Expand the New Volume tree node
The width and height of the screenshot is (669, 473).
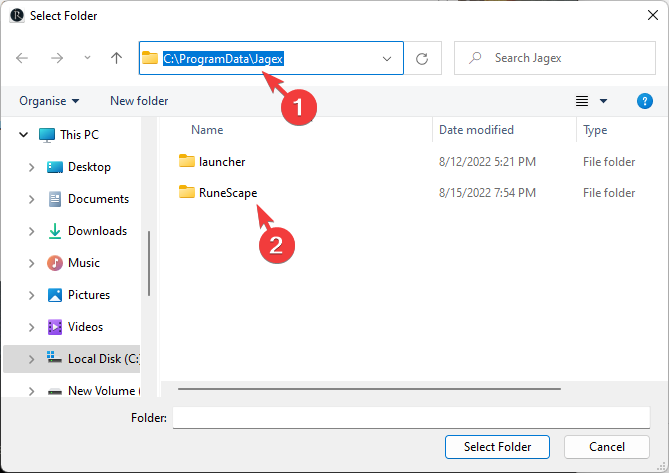32,391
